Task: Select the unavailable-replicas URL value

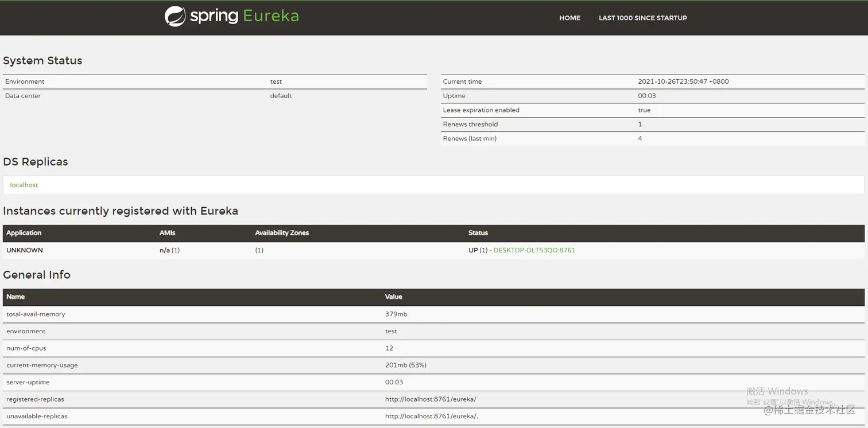Action: tap(432, 417)
